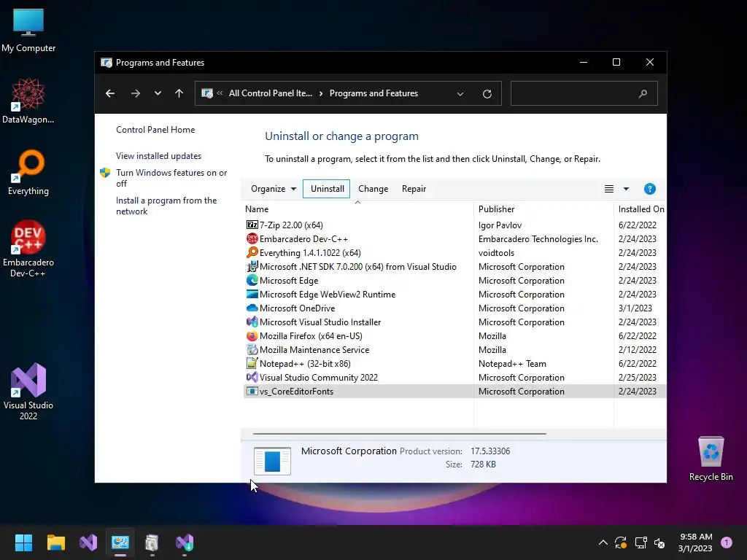Click the Microsoft OneDrive cloud icon
Image resolution: width=747 pixels, height=560 pixels.
252,308
